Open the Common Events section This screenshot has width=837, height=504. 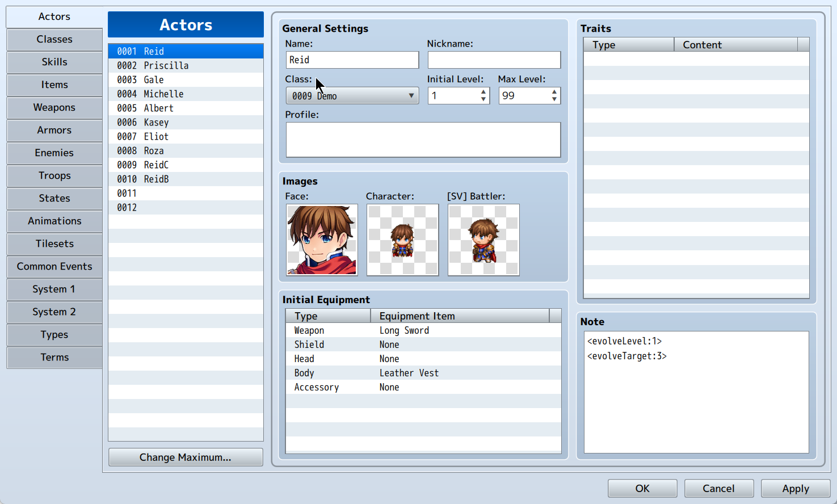tap(54, 266)
